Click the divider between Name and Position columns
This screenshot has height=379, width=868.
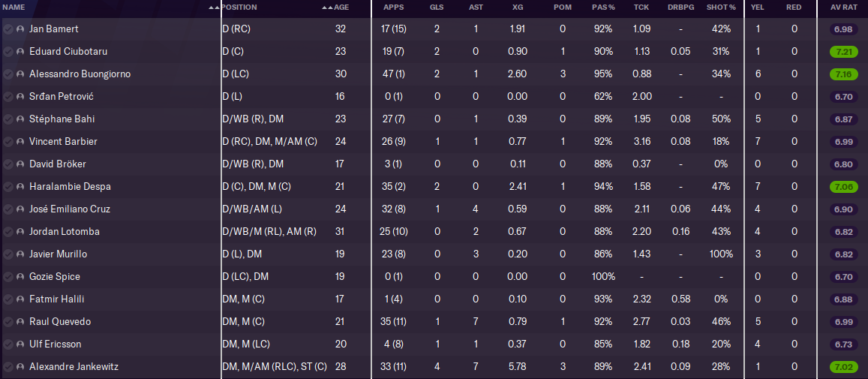[x=221, y=8]
